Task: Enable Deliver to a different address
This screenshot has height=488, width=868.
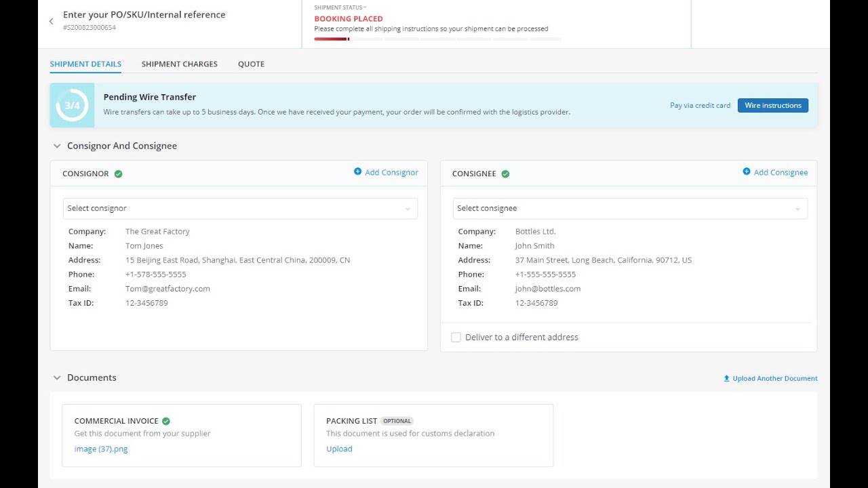Action: pyautogui.click(x=456, y=338)
